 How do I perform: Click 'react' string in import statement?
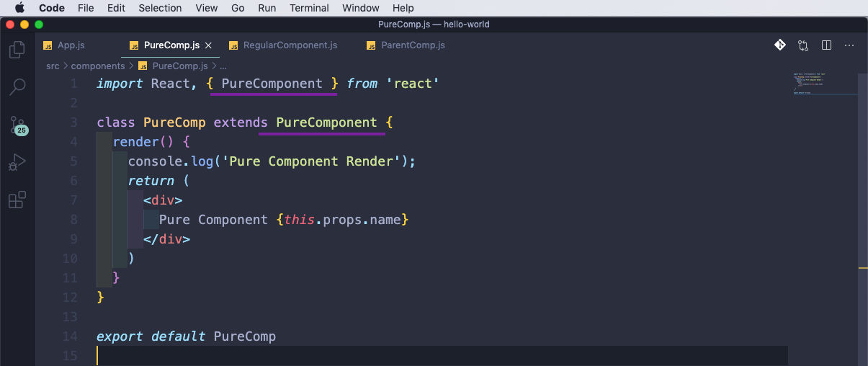tap(413, 84)
